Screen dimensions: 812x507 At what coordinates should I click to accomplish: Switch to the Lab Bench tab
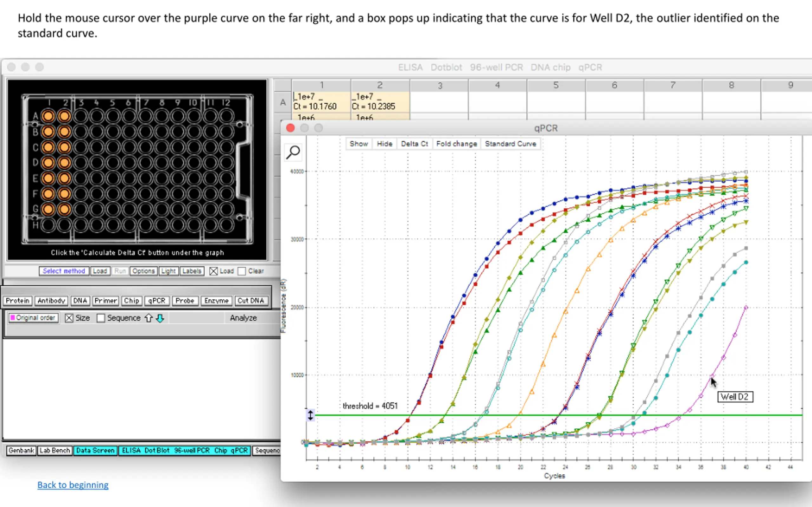pos(55,450)
